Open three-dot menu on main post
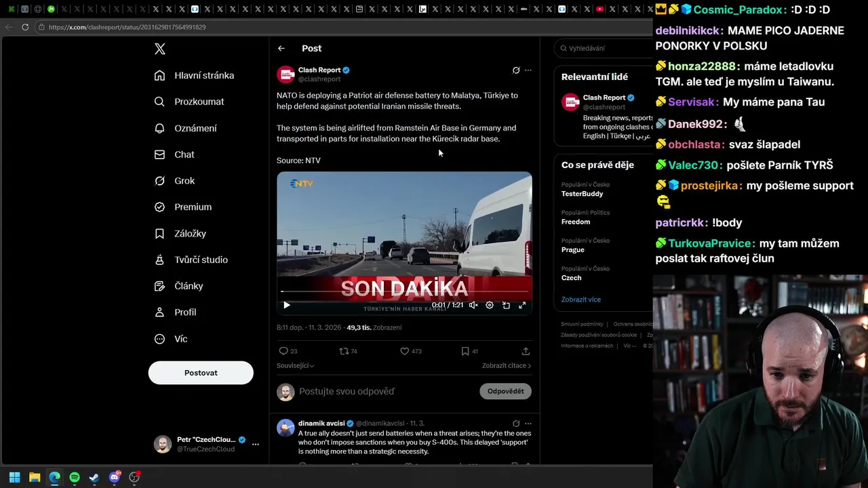Viewport: 868px width, 488px height. pyautogui.click(x=528, y=70)
